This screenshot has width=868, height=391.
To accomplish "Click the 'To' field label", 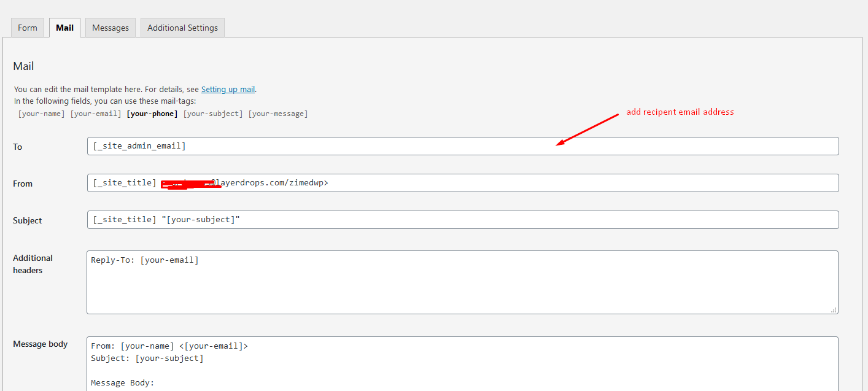I will 18,147.
